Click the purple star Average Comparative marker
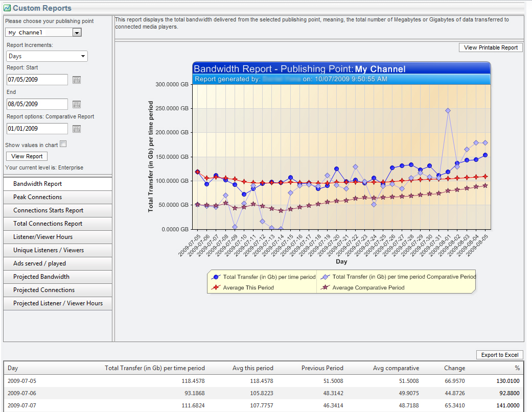532x412 pixels. click(325, 288)
